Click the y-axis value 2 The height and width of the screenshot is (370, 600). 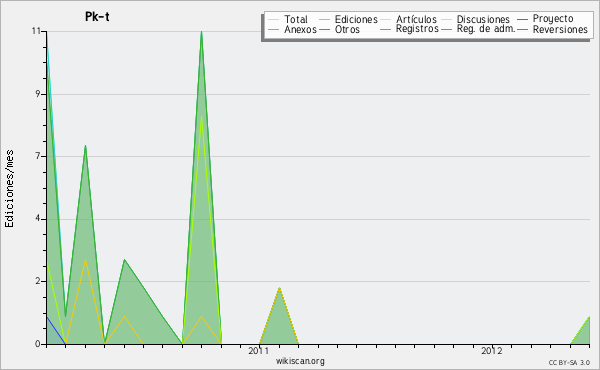(38, 281)
